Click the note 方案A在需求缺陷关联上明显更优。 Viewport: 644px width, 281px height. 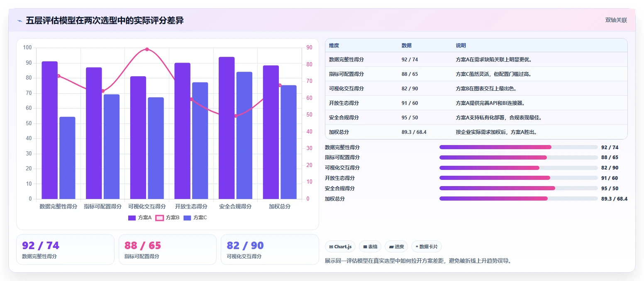tap(494, 60)
